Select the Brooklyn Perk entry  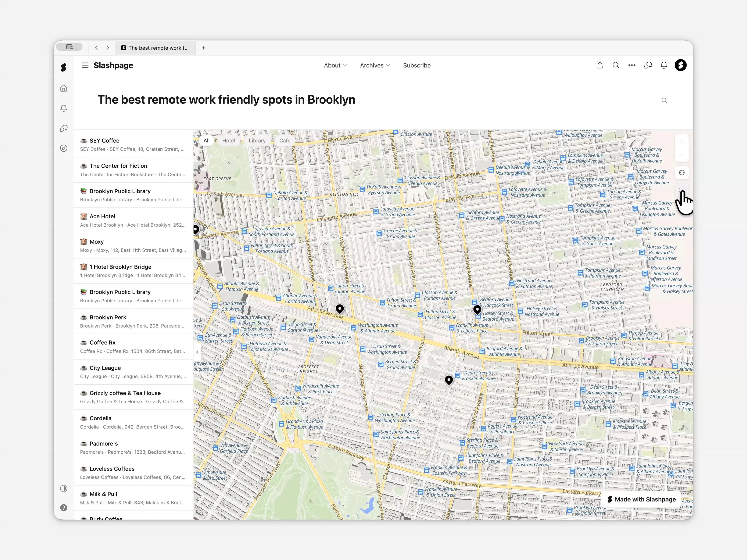tap(133, 321)
